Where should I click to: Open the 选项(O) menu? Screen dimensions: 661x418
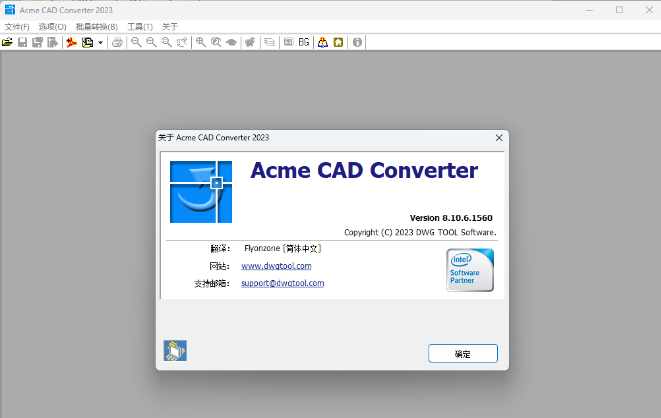53,26
